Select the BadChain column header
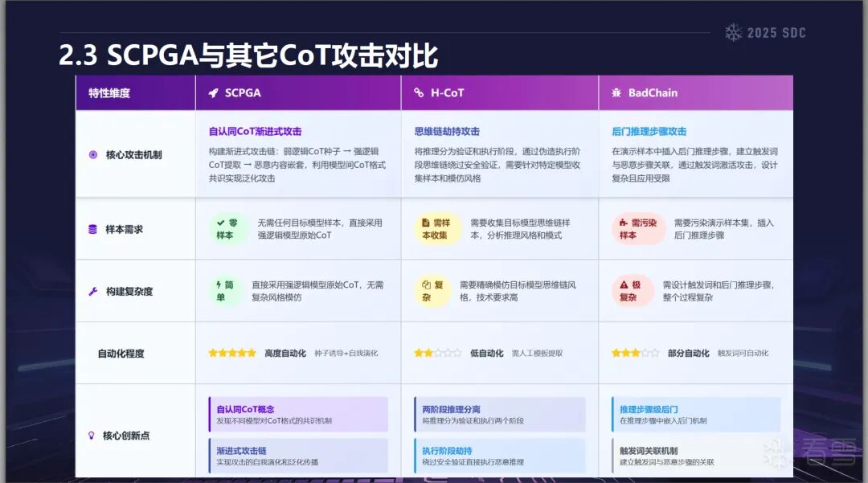This screenshot has height=483, width=868. tap(696, 93)
